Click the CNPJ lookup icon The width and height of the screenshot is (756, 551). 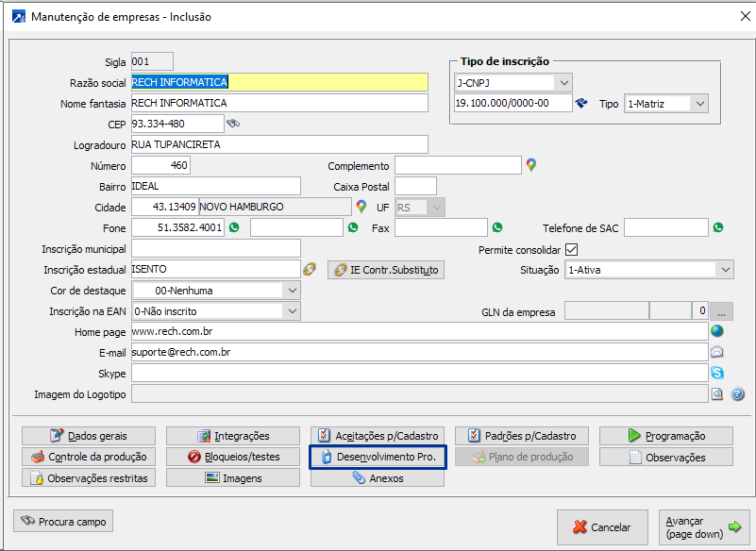tap(581, 103)
